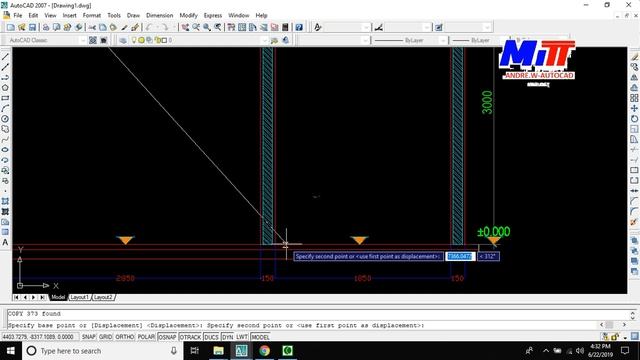The width and height of the screenshot is (640, 360).
Task: Open the Draw menu
Action: click(x=133, y=15)
